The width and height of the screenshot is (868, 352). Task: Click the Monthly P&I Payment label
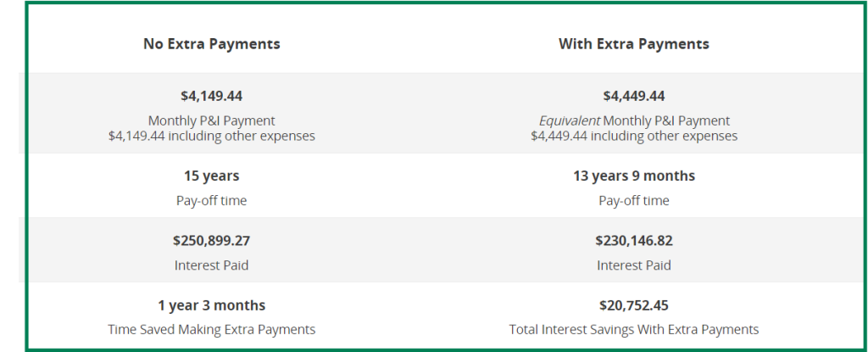(211, 120)
